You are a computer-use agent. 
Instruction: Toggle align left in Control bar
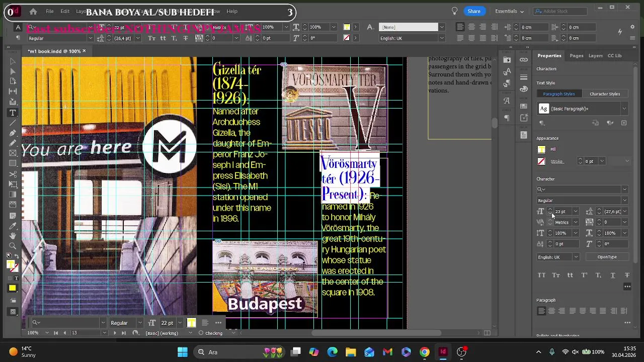tap(461, 27)
